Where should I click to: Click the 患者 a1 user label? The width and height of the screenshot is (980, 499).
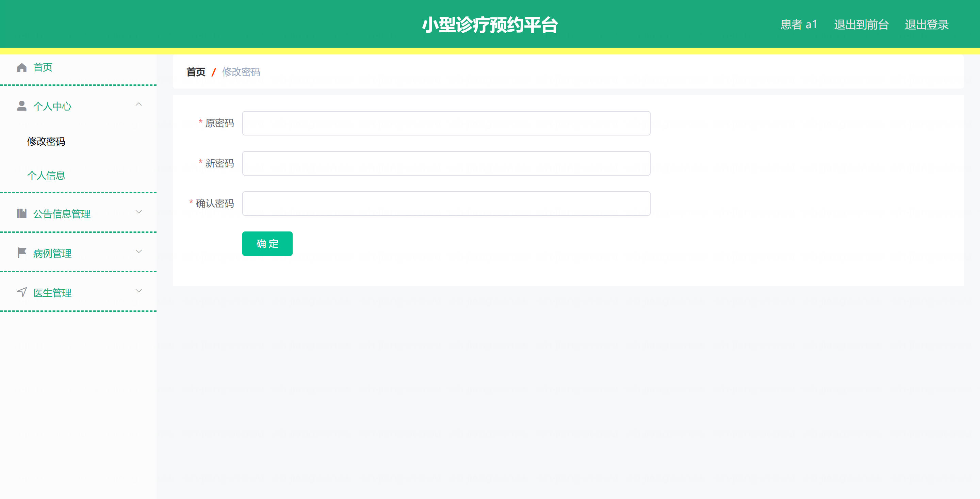click(799, 25)
